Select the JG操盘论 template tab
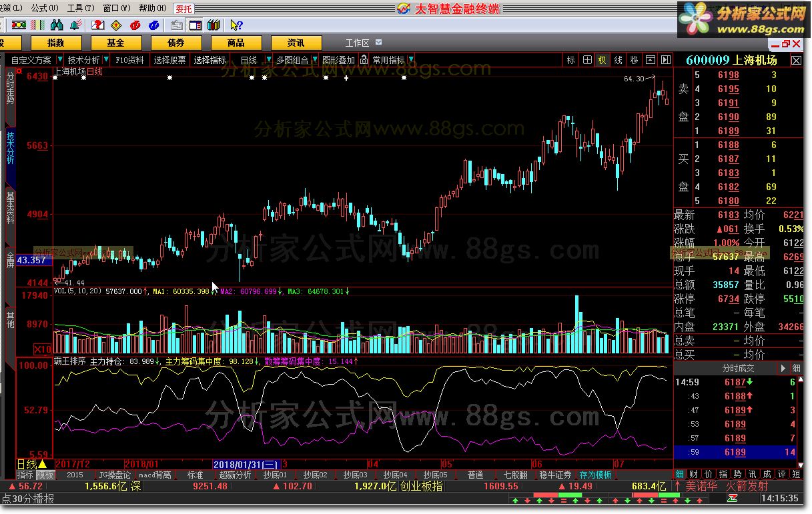Screen dimensions: 812x514 [115, 475]
